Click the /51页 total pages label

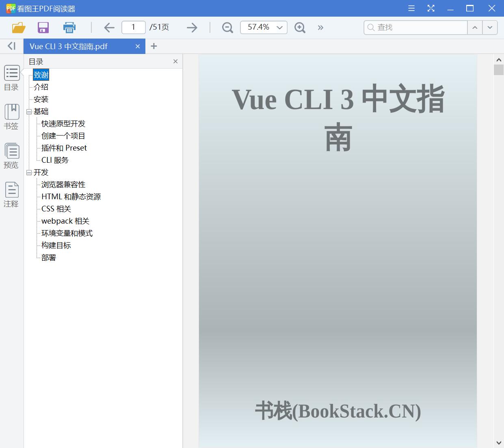click(159, 27)
